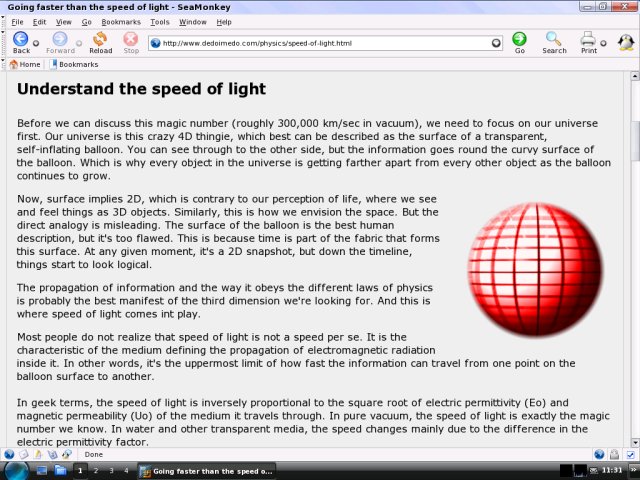Collapse the navigation toolbar grippy handle
Screen dimensions: 640x480
pyautogui.click(x=3, y=43)
